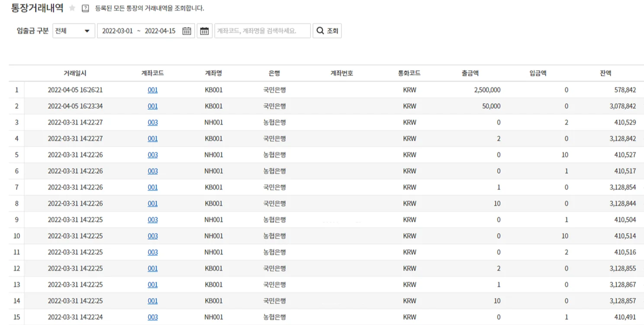Click the 은행 column header
The width and height of the screenshot is (644, 325).
(x=274, y=73)
